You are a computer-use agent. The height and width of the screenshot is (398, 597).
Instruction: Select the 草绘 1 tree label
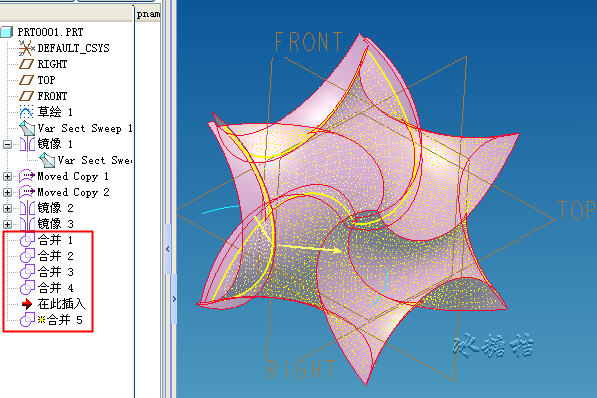click(55, 112)
